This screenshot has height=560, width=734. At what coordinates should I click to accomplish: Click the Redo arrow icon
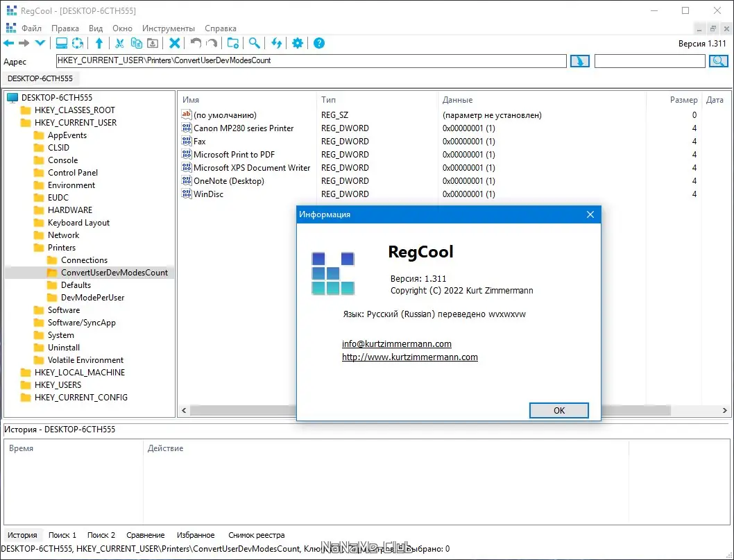[212, 43]
